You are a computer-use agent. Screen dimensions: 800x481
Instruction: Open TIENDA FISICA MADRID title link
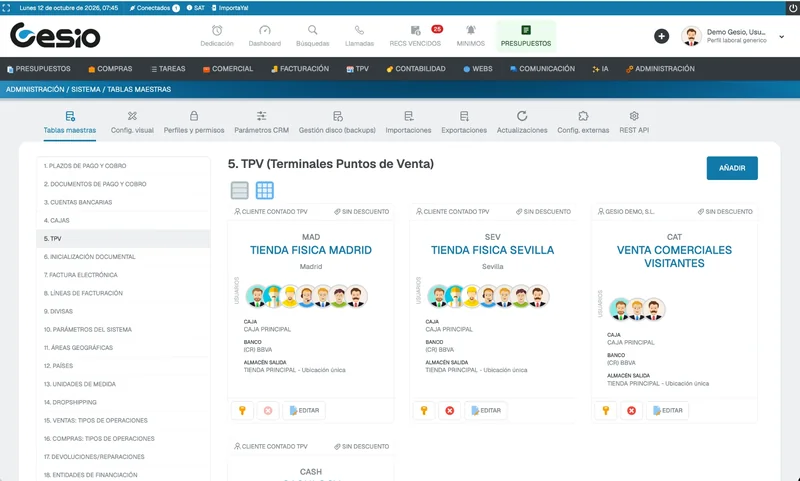tap(311, 250)
